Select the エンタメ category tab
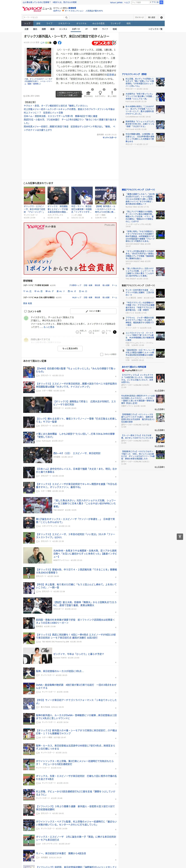Image resolution: width=186 pixels, height=868 pixels. tap(63, 29)
